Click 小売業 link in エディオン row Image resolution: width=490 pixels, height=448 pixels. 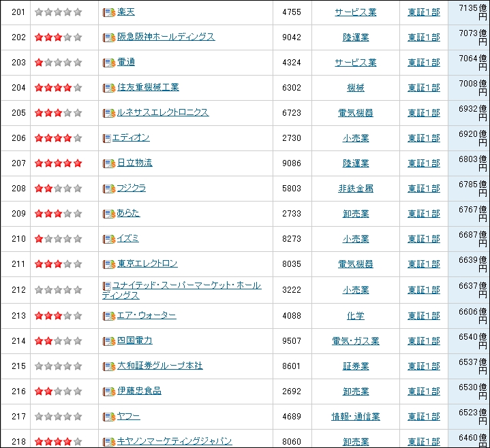[x=356, y=138]
